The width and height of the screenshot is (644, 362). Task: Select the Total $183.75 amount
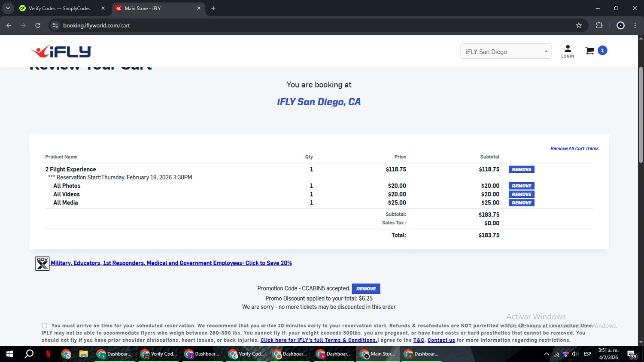(489, 235)
